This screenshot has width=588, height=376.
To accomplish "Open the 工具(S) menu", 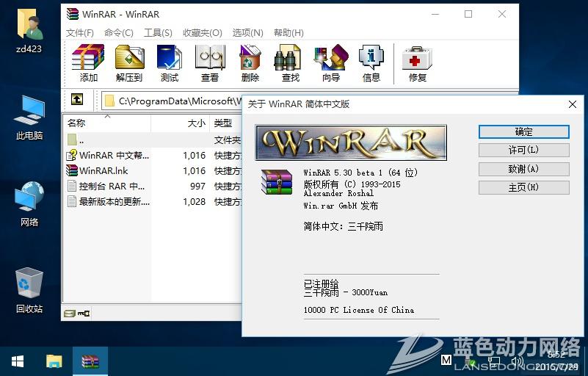I will (x=158, y=33).
